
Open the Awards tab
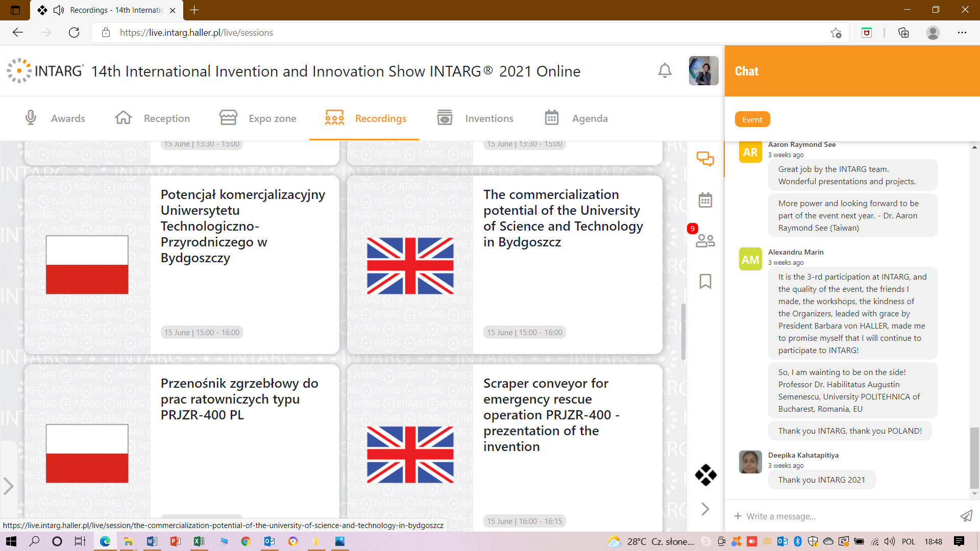pyautogui.click(x=55, y=118)
